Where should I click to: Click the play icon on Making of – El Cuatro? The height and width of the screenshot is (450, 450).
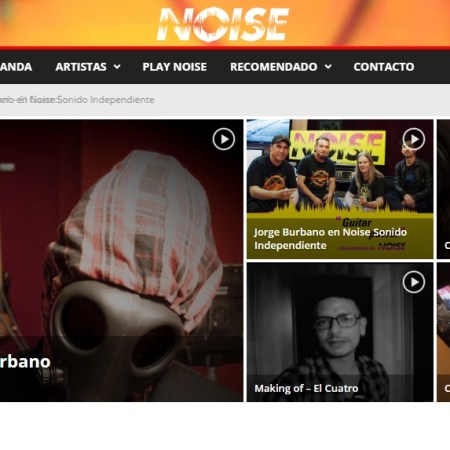[x=414, y=282]
